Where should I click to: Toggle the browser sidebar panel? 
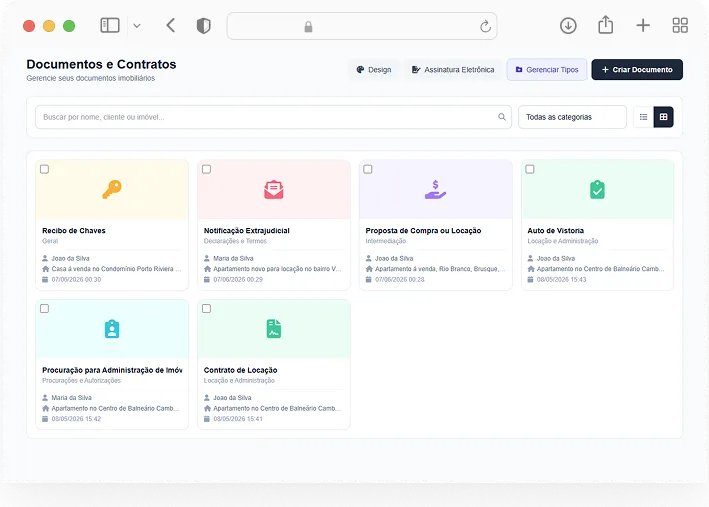tap(110, 25)
